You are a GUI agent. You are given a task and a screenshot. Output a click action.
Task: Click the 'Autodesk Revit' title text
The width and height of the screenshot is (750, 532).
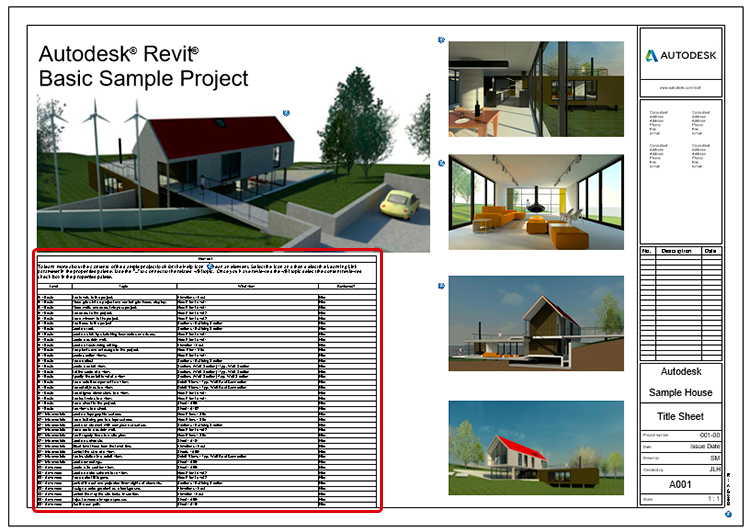pos(119,54)
